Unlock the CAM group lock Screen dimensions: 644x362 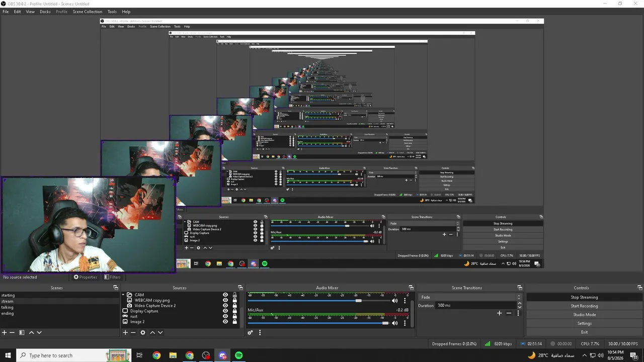234,295
